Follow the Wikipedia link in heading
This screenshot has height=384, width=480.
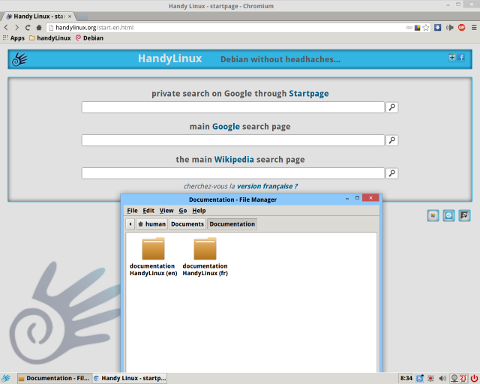point(234,160)
